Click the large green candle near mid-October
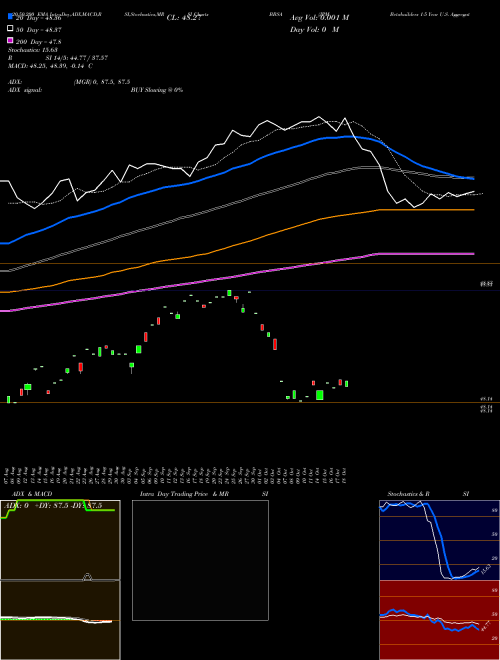 (319, 395)
